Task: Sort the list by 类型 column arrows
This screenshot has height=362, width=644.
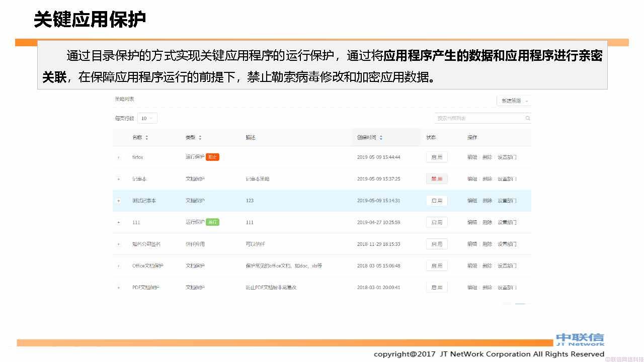Action: 200,138
